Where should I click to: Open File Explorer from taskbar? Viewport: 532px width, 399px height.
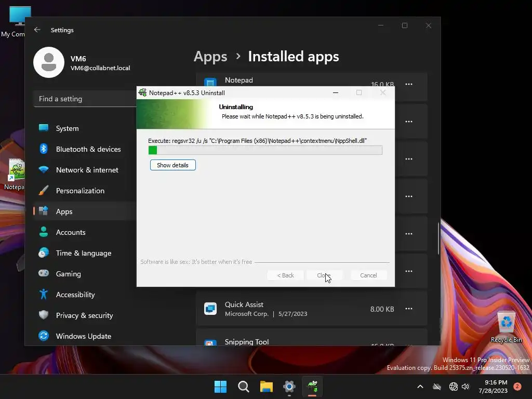coord(267,386)
